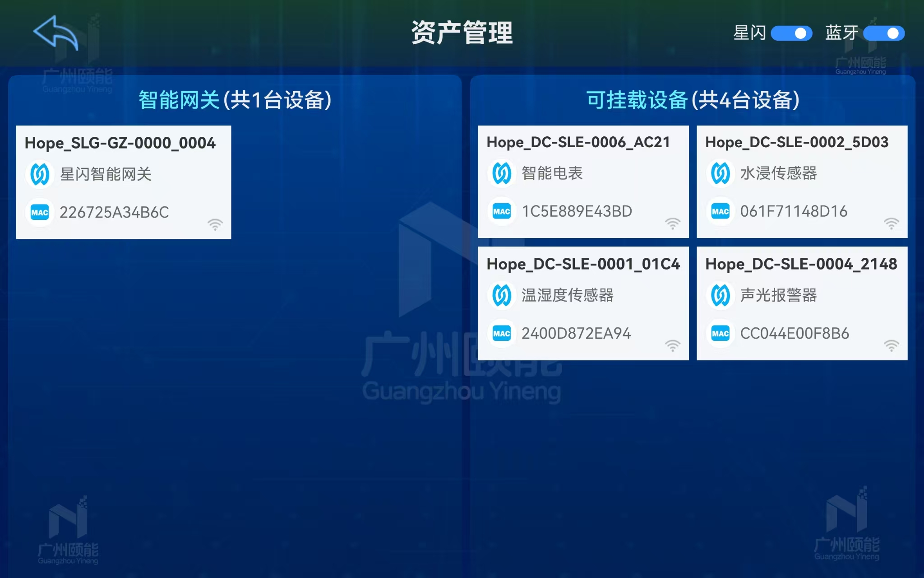The width and height of the screenshot is (924, 578).
Task: Click the 声光报警器 label
Action: click(779, 295)
